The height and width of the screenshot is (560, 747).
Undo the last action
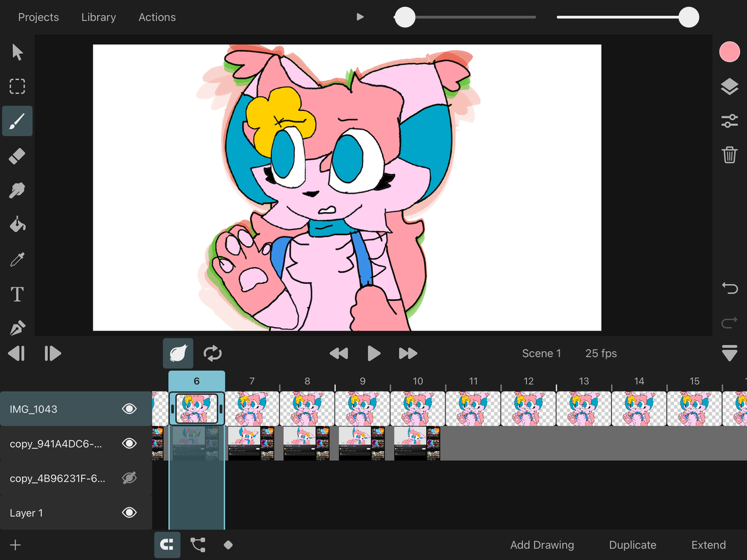click(x=729, y=288)
